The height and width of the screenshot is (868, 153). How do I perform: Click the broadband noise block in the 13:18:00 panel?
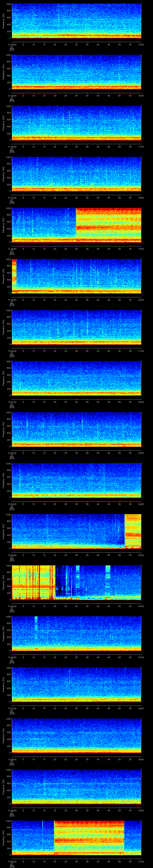tap(109, 225)
